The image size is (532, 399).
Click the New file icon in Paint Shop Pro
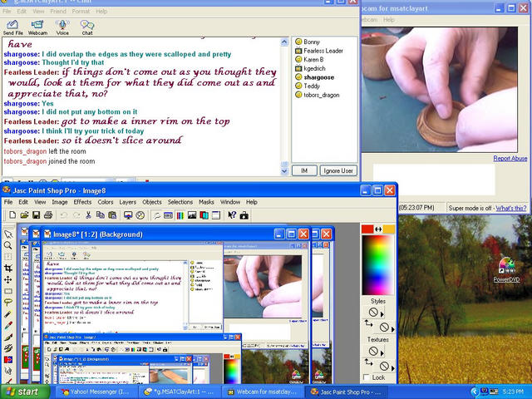pos(12,215)
